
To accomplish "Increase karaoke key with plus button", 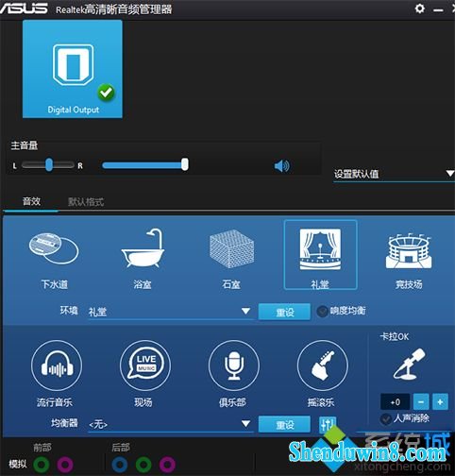I will [441, 402].
